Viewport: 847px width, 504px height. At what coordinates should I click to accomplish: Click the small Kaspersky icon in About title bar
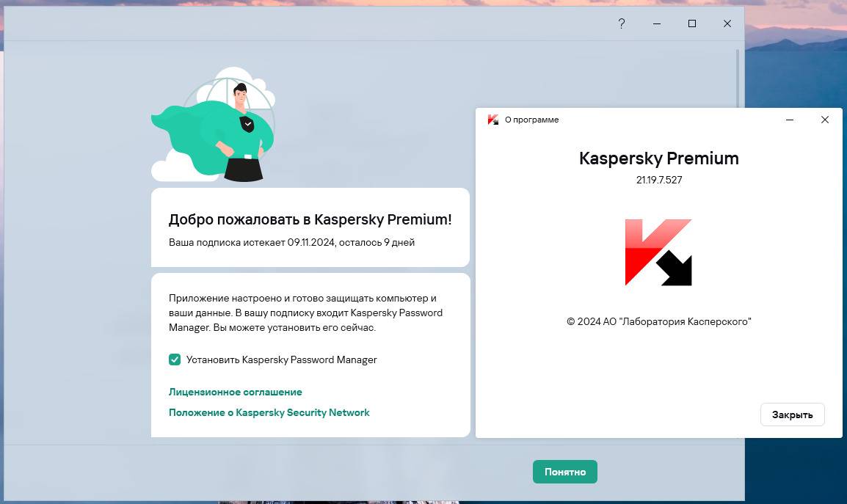(492, 120)
